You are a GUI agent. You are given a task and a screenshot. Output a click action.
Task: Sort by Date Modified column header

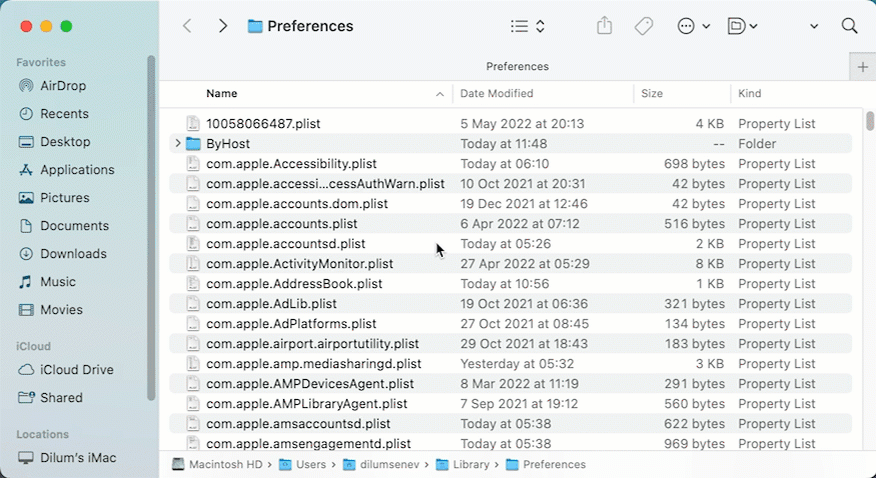point(497,93)
